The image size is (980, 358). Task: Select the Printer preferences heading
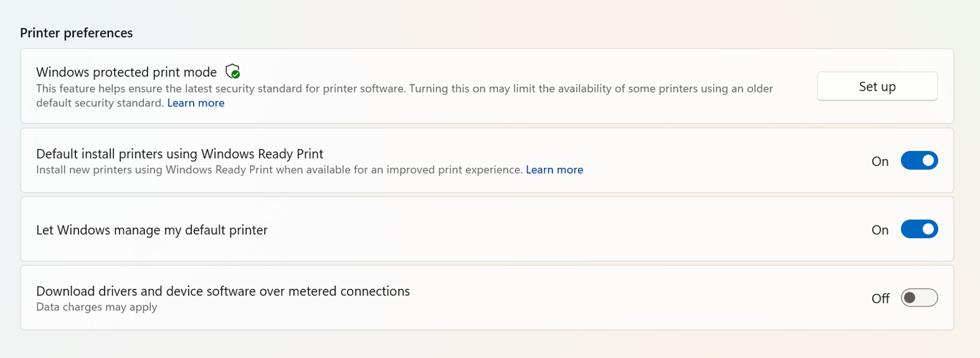[77, 33]
